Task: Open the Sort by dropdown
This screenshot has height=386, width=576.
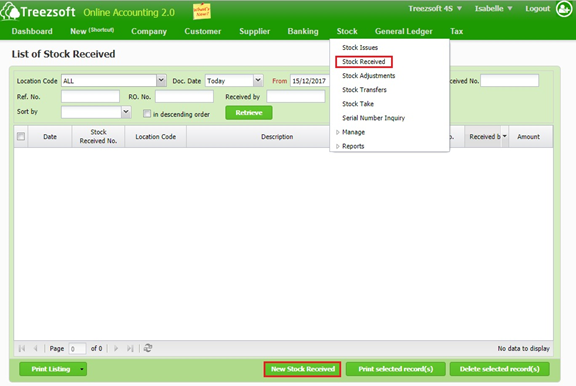Action: tap(126, 112)
